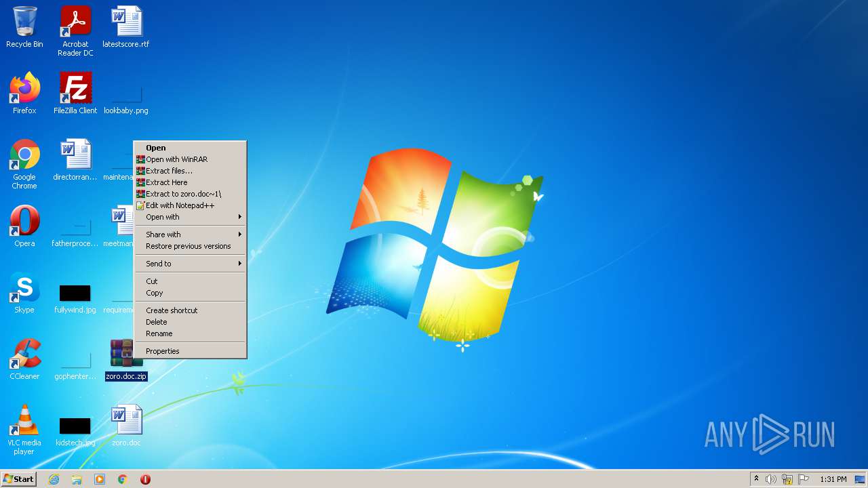Open CCleaner desktop shortcut

[x=24, y=359]
